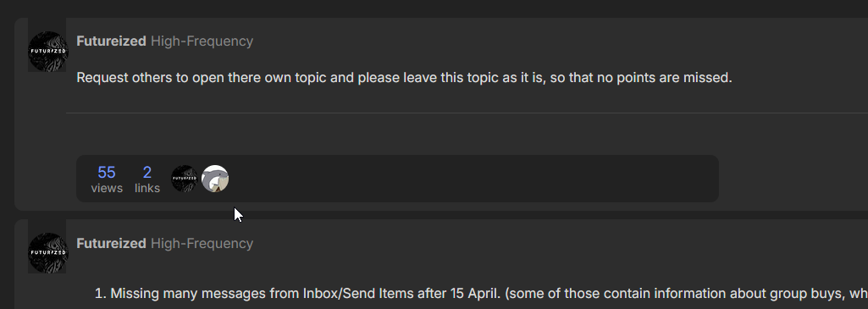Click the High-Frequency title in the second post
This screenshot has height=309, width=868.
tap(202, 243)
